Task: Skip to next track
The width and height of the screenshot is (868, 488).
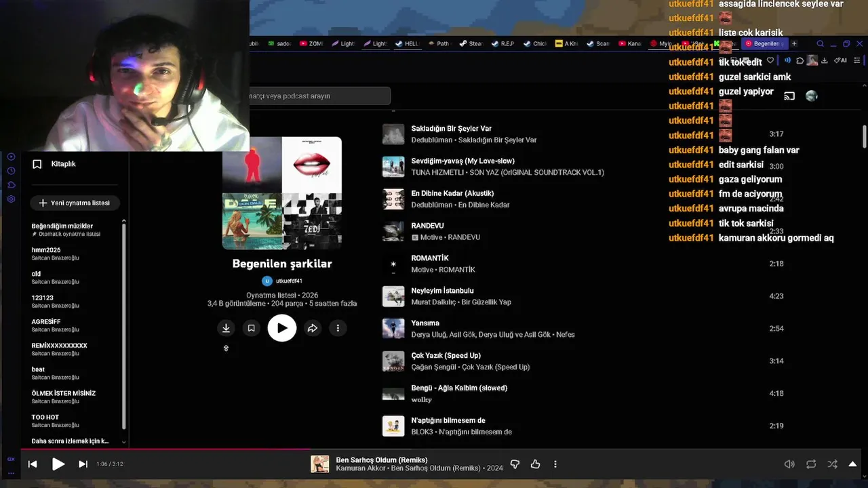Action: tap(83, 464)
